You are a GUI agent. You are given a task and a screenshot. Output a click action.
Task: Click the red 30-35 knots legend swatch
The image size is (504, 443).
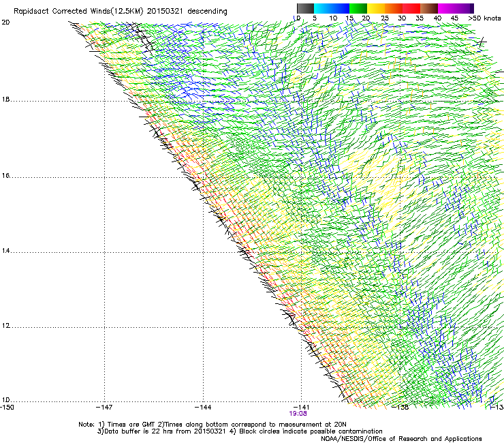[411, 8]
